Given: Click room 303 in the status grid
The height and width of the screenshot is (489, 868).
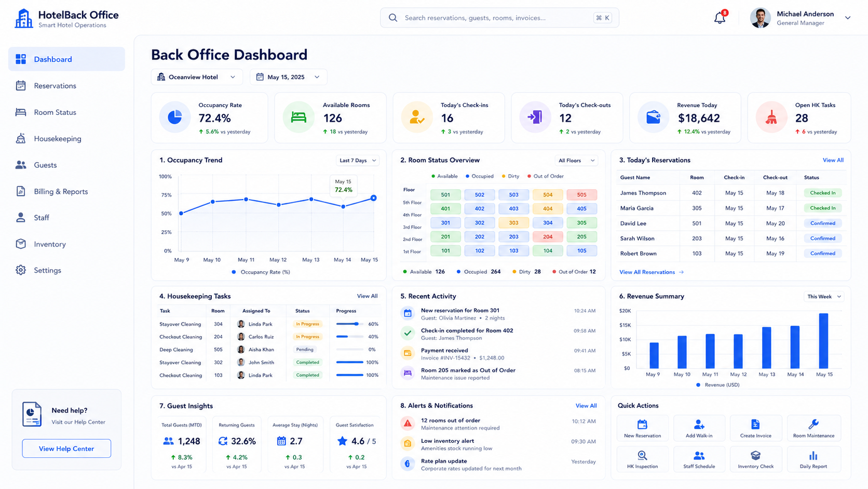Looking at the screenshot, I should [x=513, y=223].
